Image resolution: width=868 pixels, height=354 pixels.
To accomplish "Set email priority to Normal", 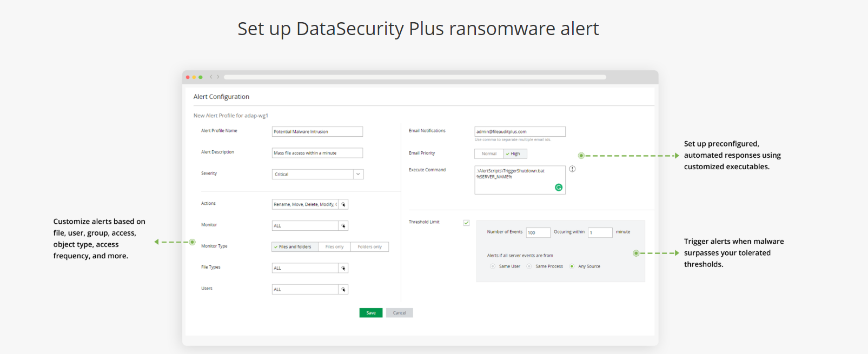I will (x=489, y=154).
